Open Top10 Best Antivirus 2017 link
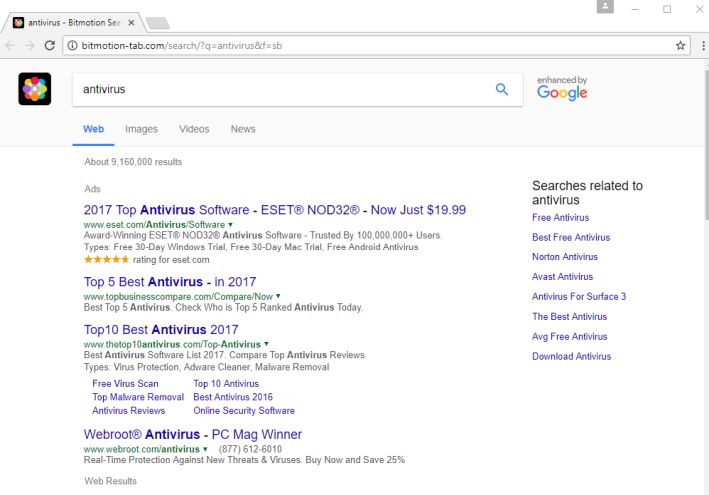The image size is (709, 495). click(161, 330)
